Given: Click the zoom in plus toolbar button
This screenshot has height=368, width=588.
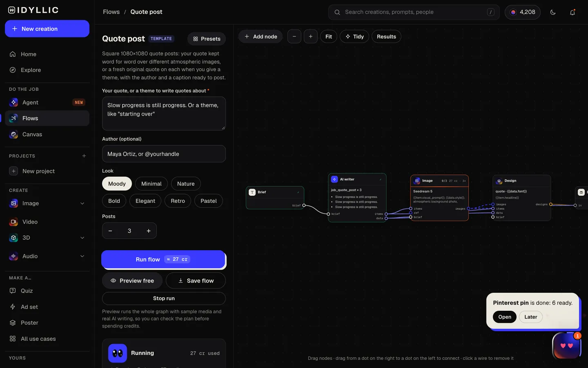Looking at the screenshot, I should (x=311, y=36).
